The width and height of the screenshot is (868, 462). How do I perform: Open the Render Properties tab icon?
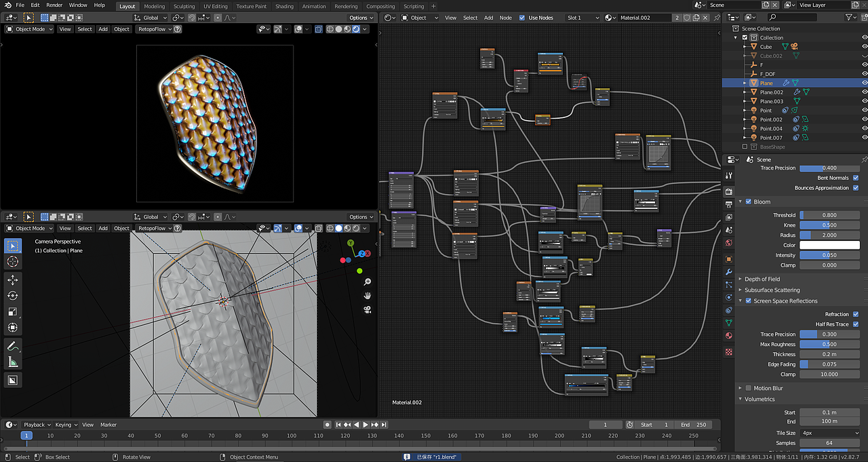point(729,190)
